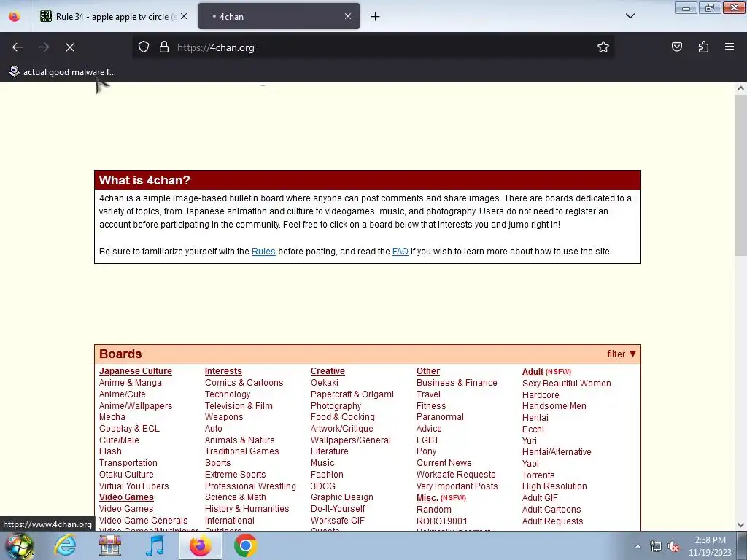
Task: Open the Rules link
Action: click(x=263, y=252)
